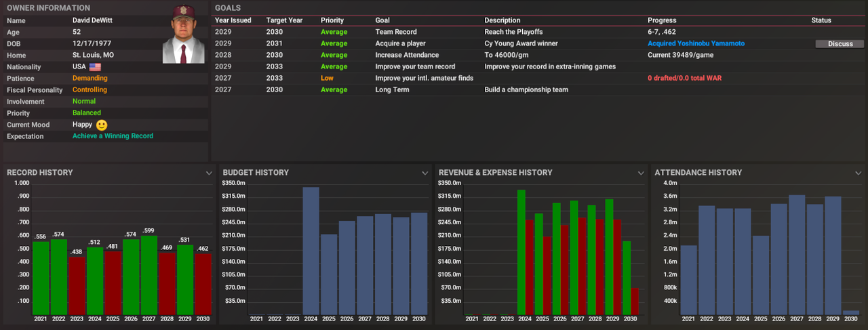
Task: Expand the Revenue & Expense History dropdown
Action: pyautogui.click(x=641, y=173)
